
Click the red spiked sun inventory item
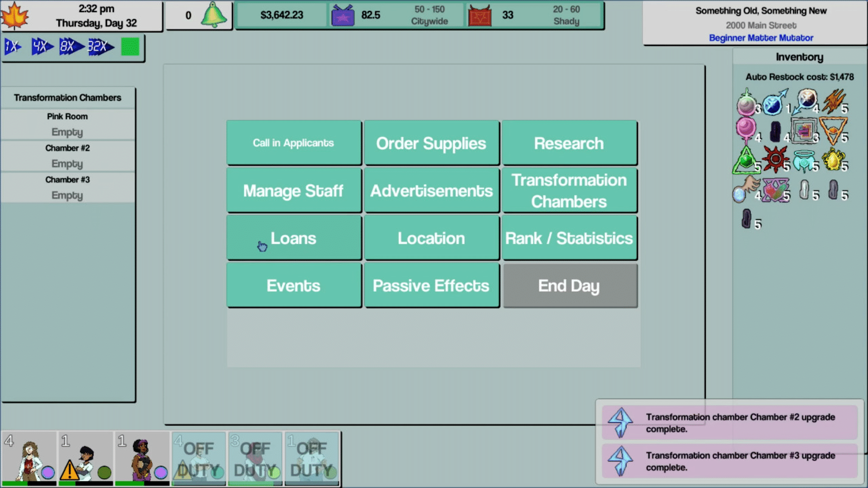coord(775,160)
